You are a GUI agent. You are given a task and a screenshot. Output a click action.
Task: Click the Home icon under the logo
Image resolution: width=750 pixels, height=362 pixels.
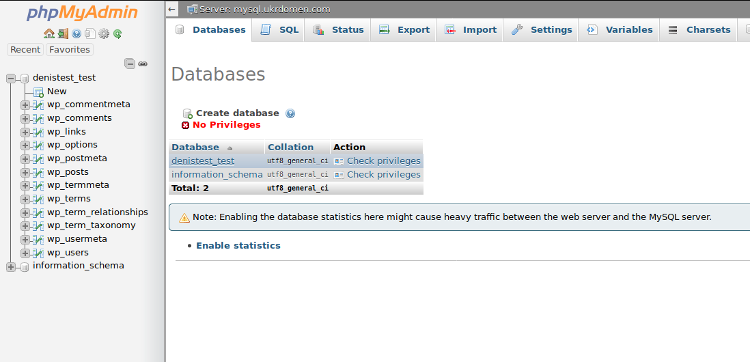49,34
